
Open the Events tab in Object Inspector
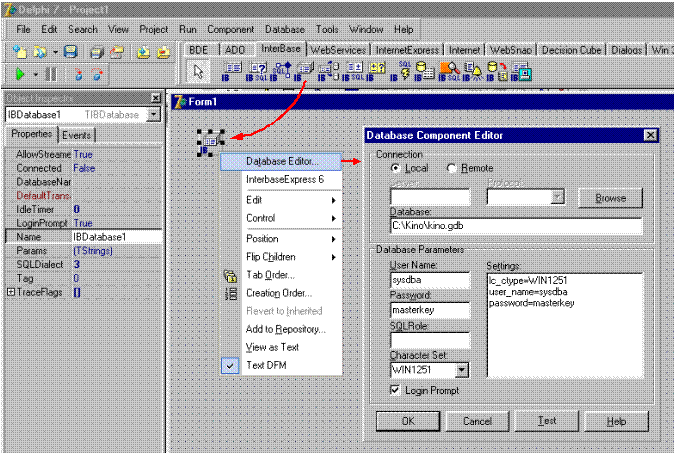pos(76,135)
